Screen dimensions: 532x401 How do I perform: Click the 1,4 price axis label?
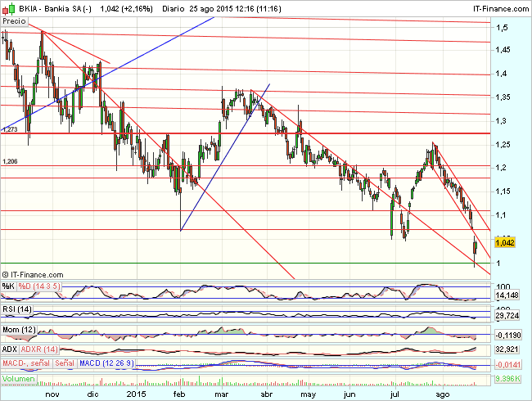pyautogui.click(x=501, y=74)
